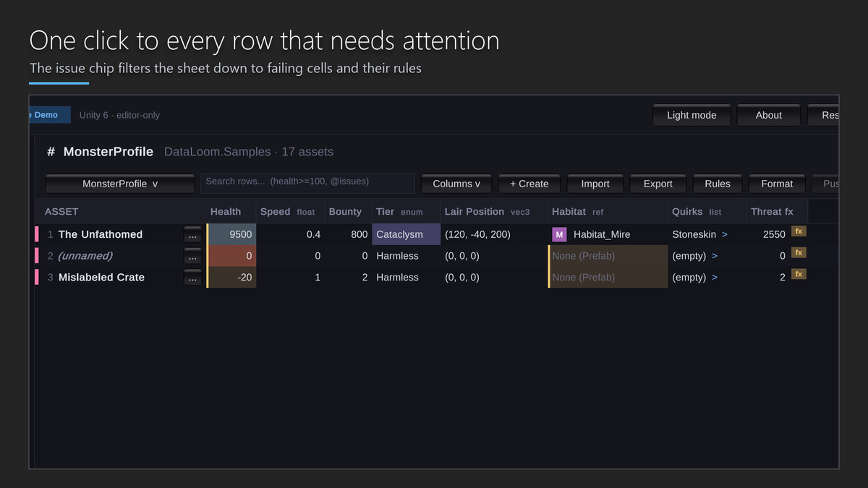Screen dimensions: 868x488
Task: Click the + Create button
Action: pyautogui.click(x=529, y=184)
